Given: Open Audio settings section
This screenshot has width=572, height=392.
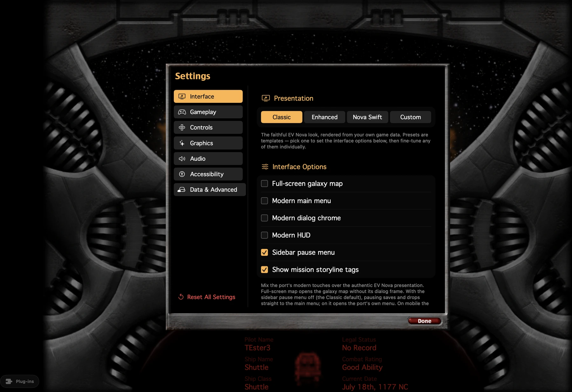Looking at the screenshot, I should pyautogui.click(x=208, y=159).
